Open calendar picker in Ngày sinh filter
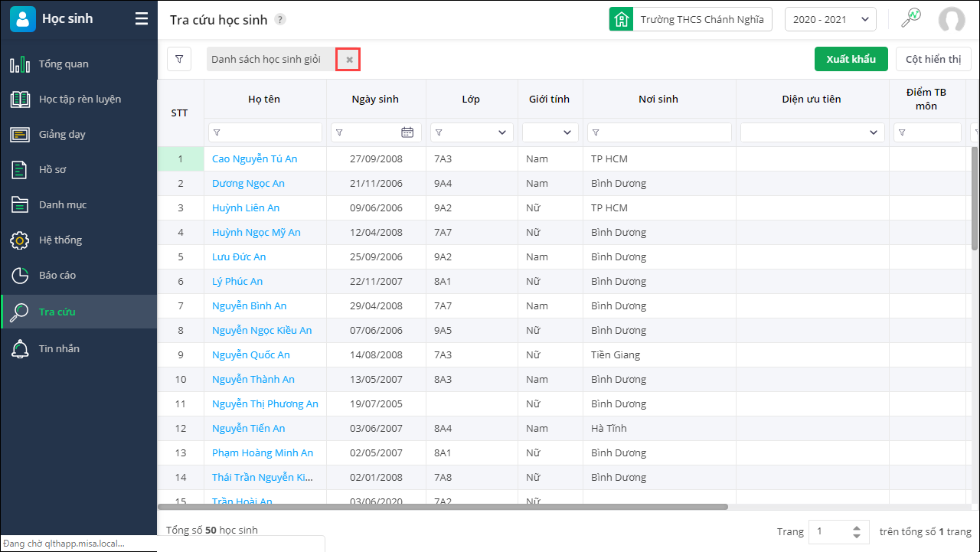The width and height of the screenshot is (980, 552). coord(407,132)
